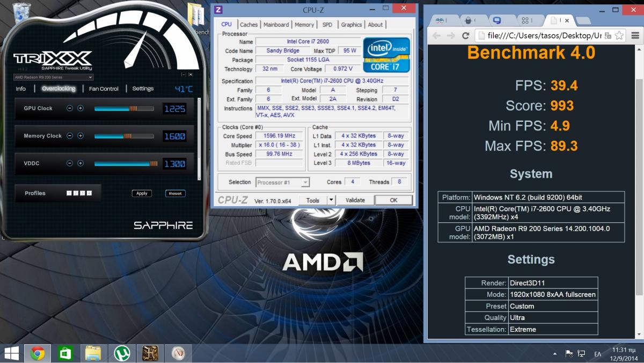Screen dimensions: 644x363
Task: Increase GPU Clock with the plus button
Action: (80, 108)
